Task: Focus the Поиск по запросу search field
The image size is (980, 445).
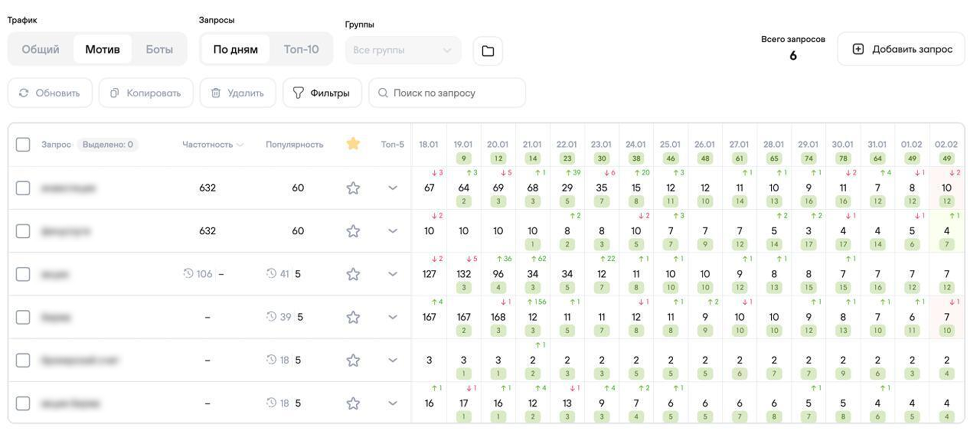Action: (x=447, y=93)
